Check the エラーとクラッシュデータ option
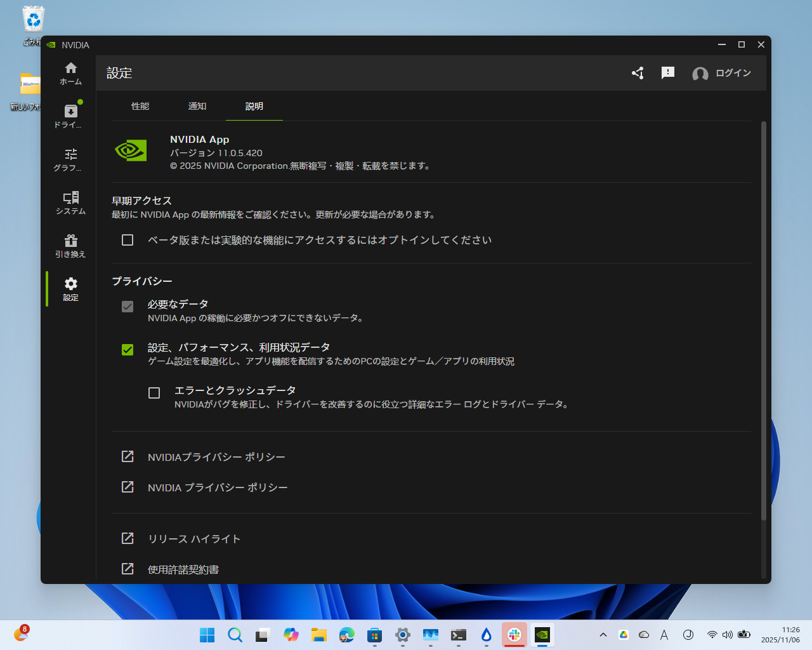Image resolution: width=812 pixels, height=650 pixels. pyautogui.click(x=154, y=393)
